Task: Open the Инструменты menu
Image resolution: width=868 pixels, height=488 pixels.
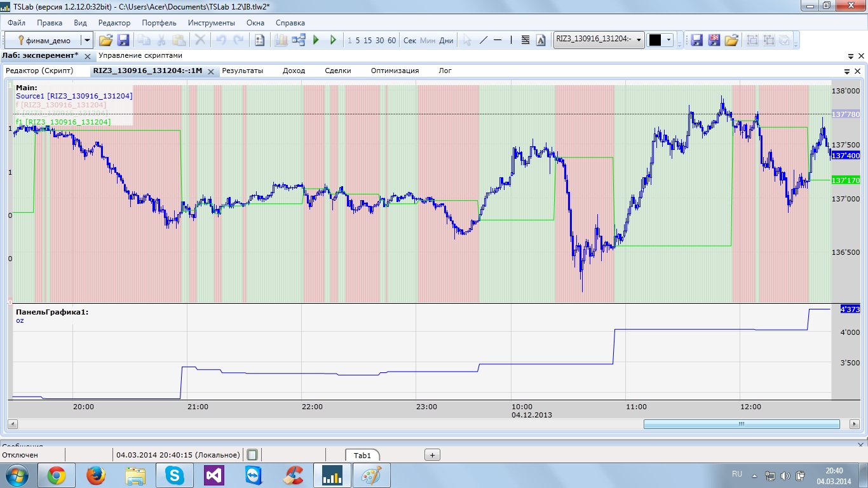Action: coord(211,22)
